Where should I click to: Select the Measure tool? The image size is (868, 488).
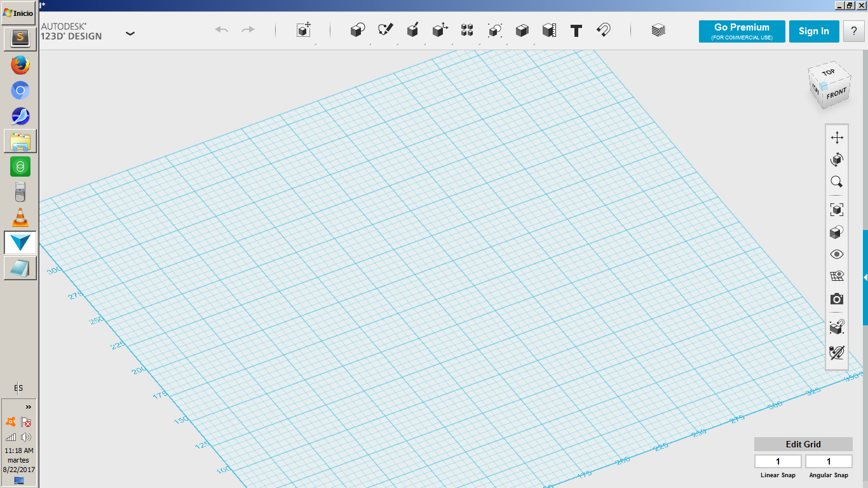tap(549, 30)
